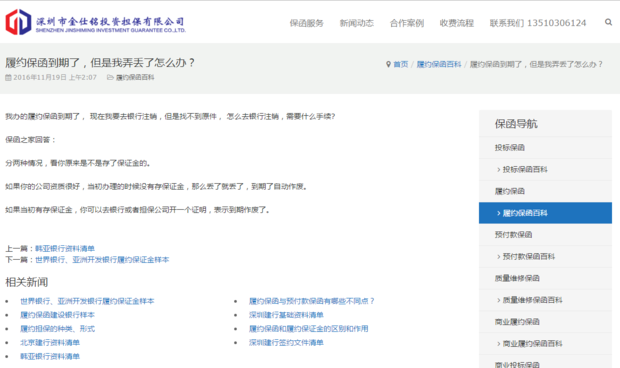Open related news 履约担保的种类、形式
This screenshot has width=620, height=368.
[x=57, y=329]
